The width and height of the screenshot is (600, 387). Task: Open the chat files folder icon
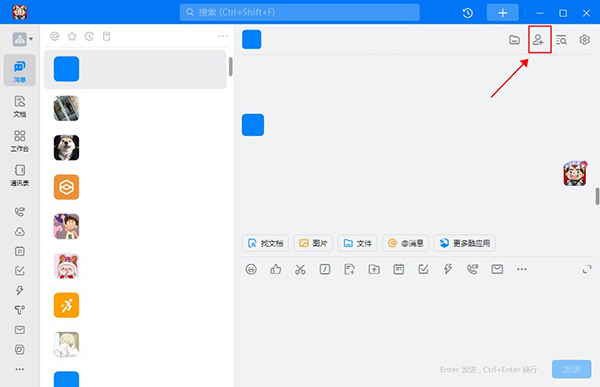click(514, 39)
